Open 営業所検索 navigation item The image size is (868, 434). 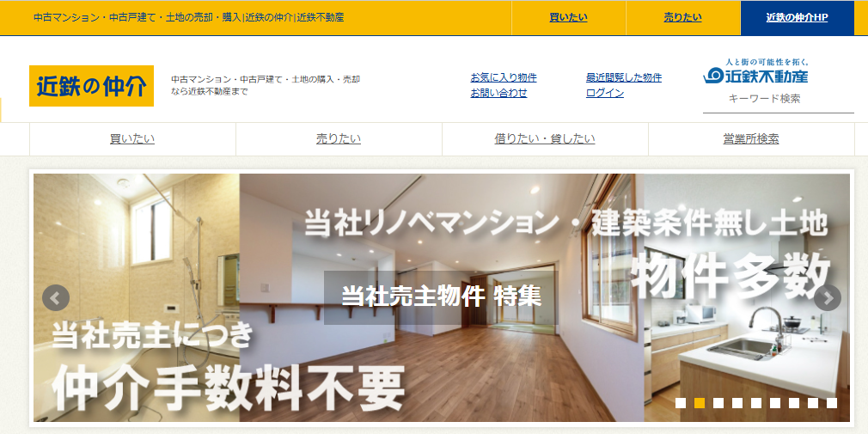point(751,139)
